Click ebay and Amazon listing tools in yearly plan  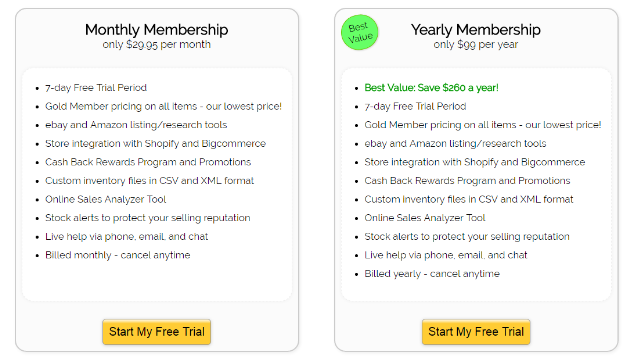coord(455,144)
